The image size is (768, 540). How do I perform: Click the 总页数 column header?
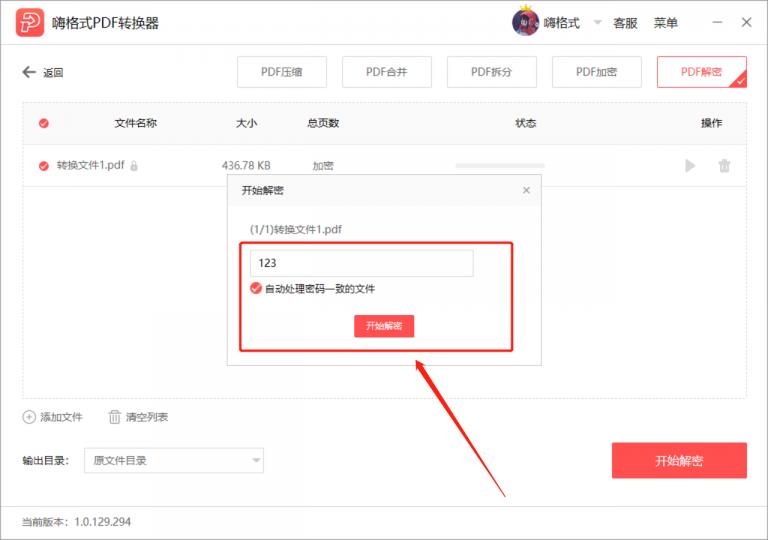point(323,123)
